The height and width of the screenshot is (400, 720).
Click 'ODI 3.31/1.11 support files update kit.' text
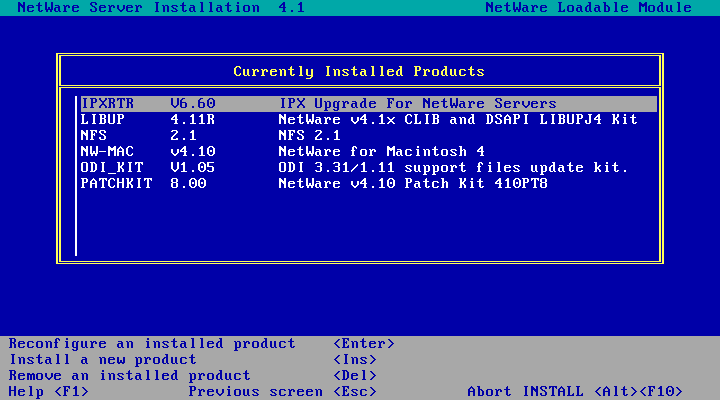453,168
